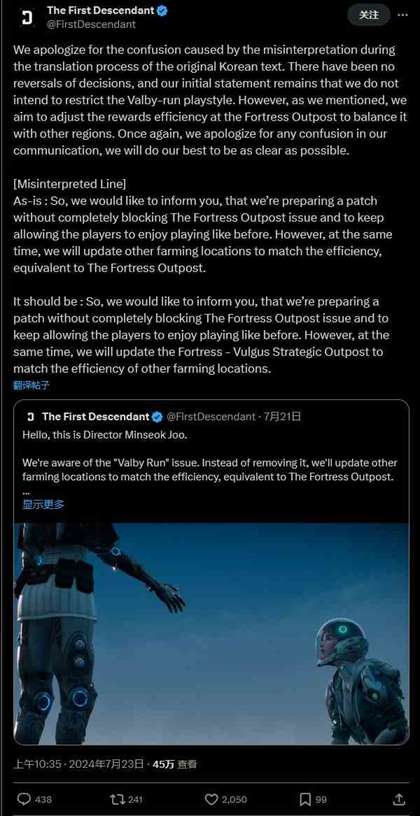Screen dimensions: 420x816
Task: Open the quoted post's game image
Action: pyautogui.click(x=211, y=634)
